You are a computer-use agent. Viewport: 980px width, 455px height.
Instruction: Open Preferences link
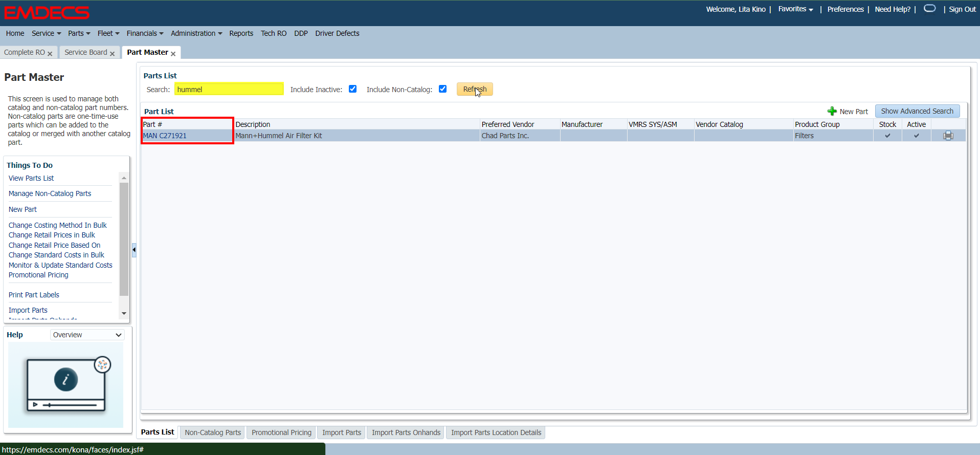(x=845, y=9)
